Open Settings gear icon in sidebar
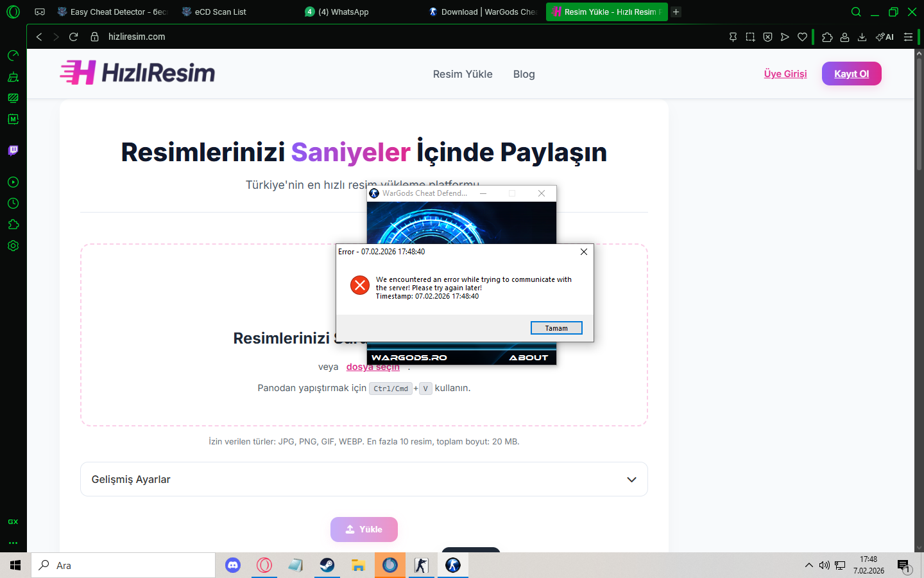 point(13,246)
